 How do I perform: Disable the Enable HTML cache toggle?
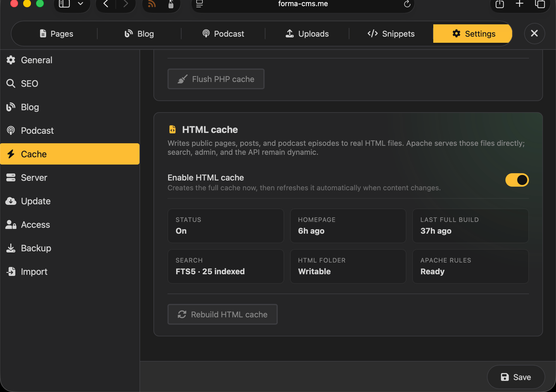pos(517,180)
